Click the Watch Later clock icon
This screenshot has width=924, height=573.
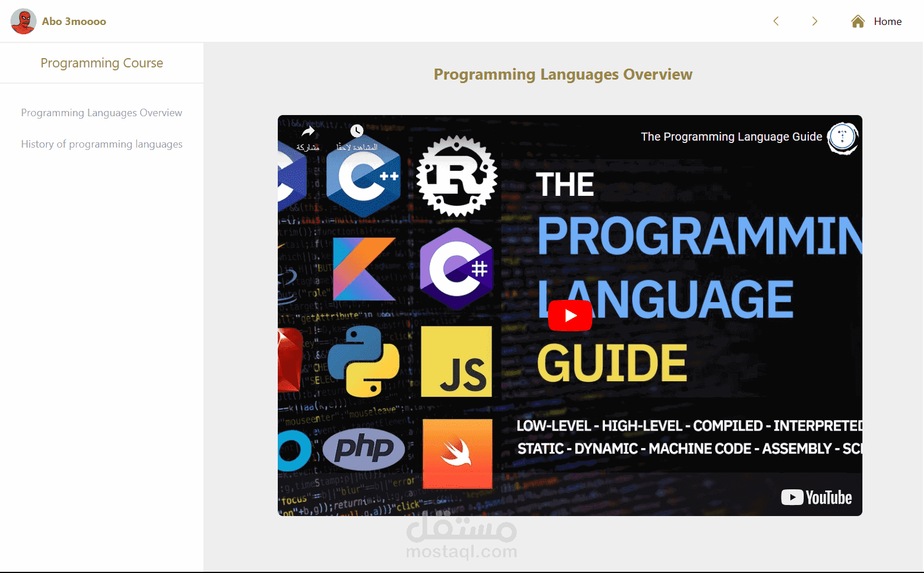357,131
